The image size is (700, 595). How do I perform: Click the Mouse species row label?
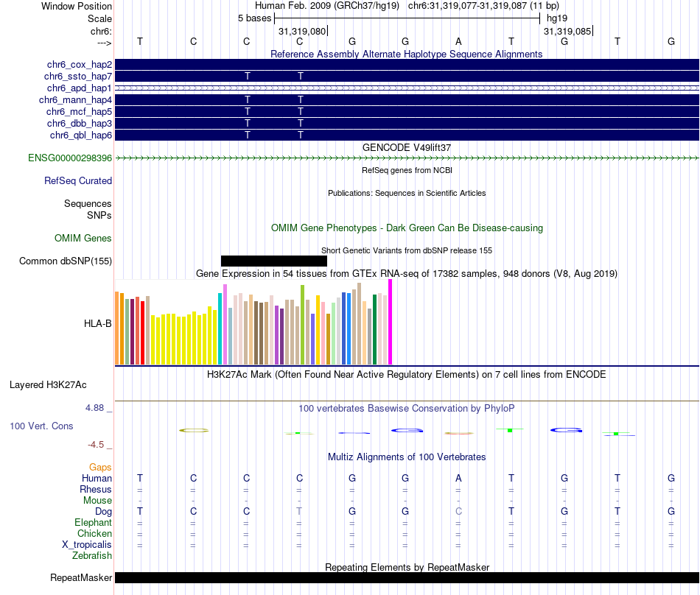coord(97,501)
